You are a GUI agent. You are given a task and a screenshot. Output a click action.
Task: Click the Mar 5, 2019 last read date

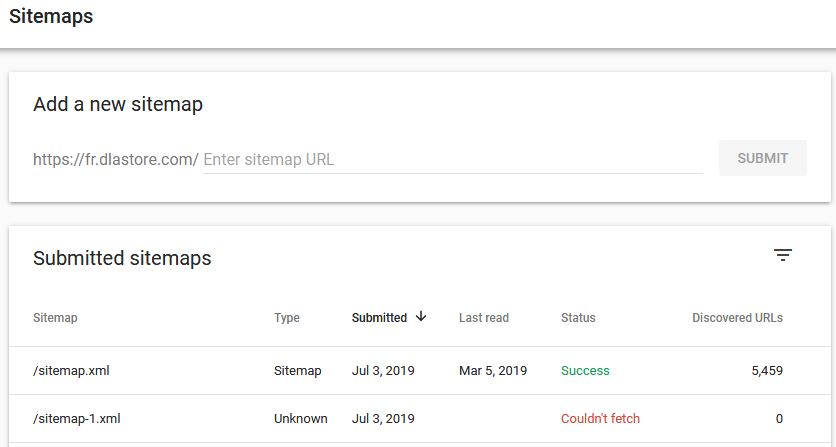493,371
